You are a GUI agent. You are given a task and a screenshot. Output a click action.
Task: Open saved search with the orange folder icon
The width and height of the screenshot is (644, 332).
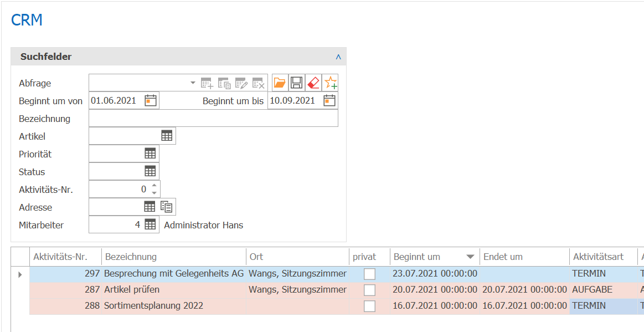(x=280, y=83)
